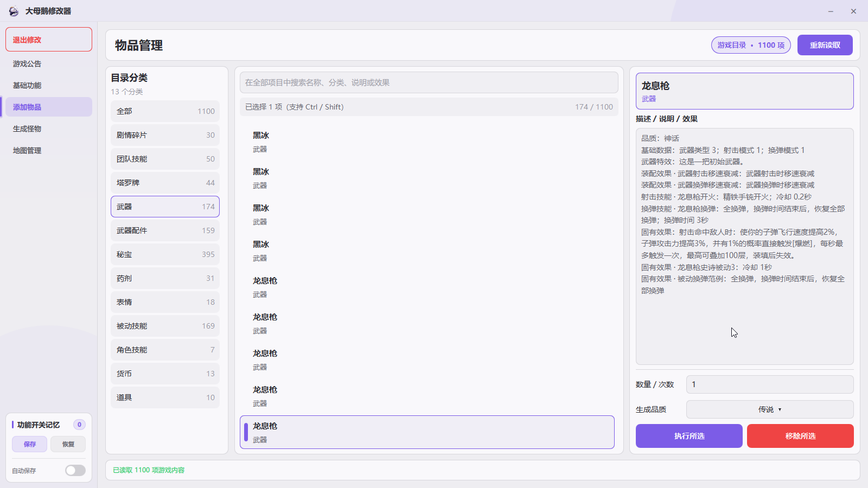Focus the item search field

click(x=429, y=82)
